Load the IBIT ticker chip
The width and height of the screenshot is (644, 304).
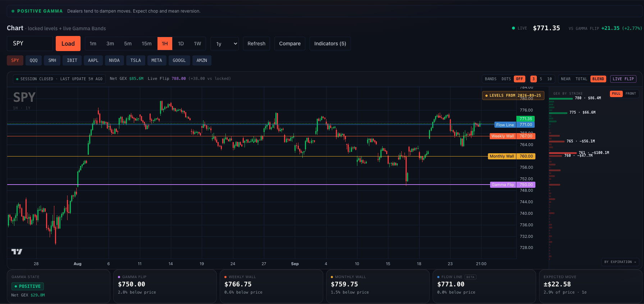click(x=72, y=60)
